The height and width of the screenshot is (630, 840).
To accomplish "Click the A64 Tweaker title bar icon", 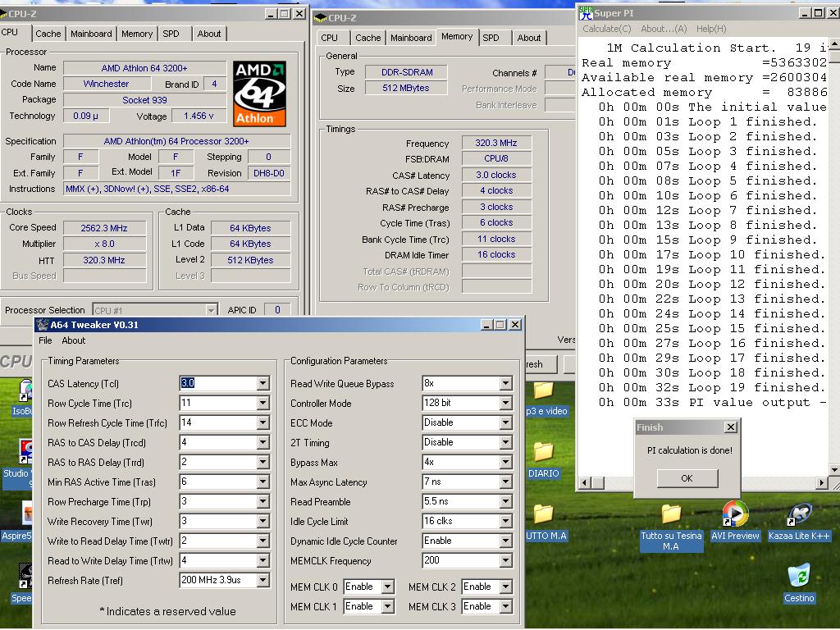I will (43, 325).
